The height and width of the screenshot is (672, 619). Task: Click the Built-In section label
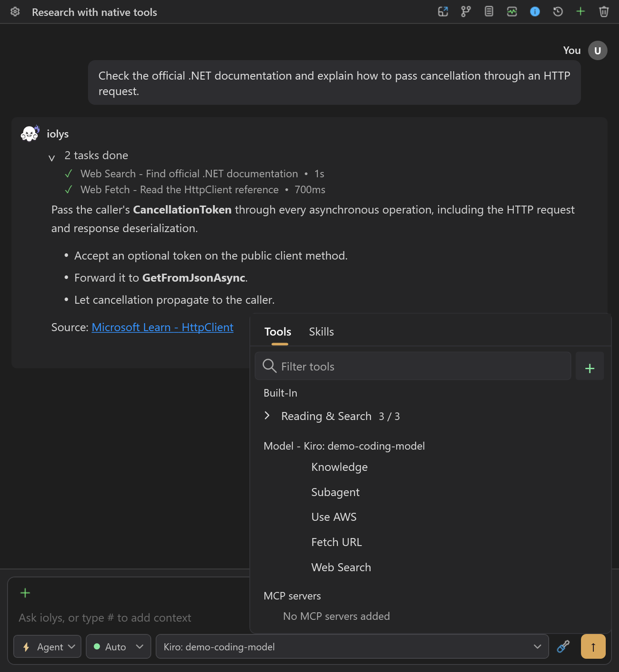point(280,393)
